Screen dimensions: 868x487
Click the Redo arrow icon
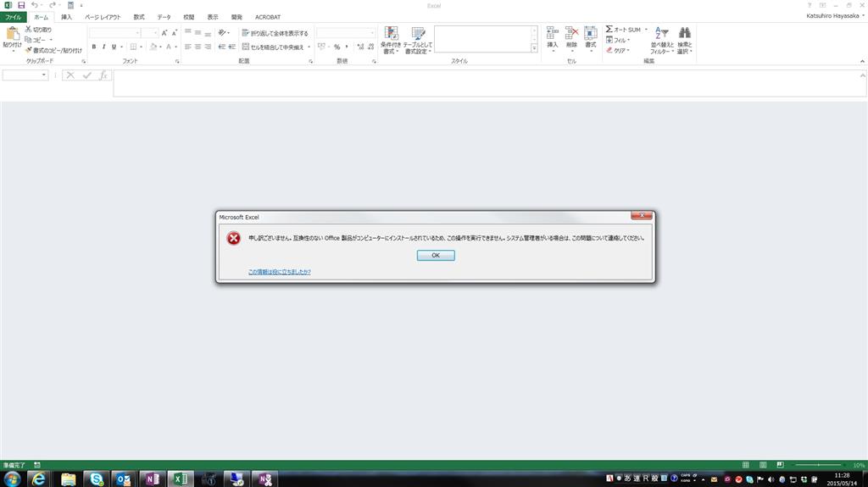[x=52, y=5]
